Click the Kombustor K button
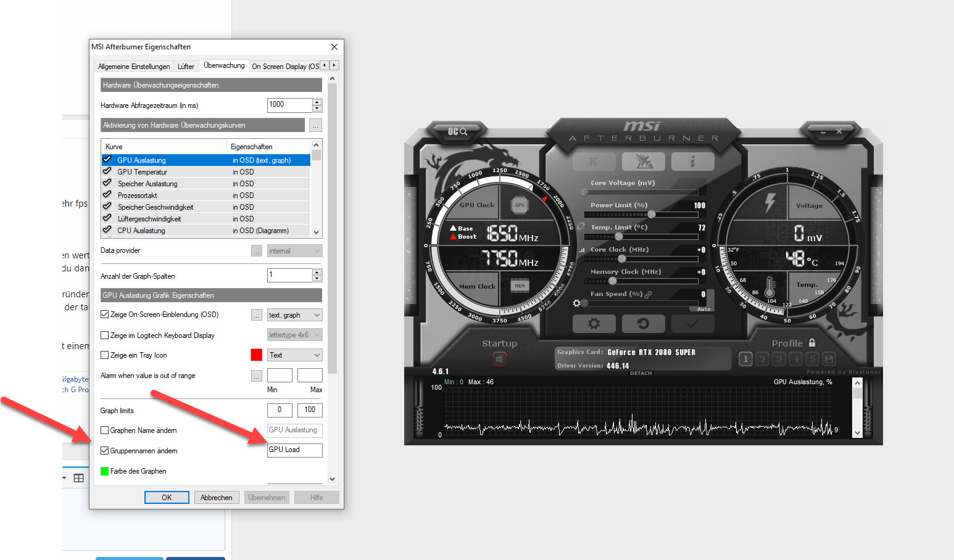This screenshot has height=560, width=954. [x=594, y=162]
